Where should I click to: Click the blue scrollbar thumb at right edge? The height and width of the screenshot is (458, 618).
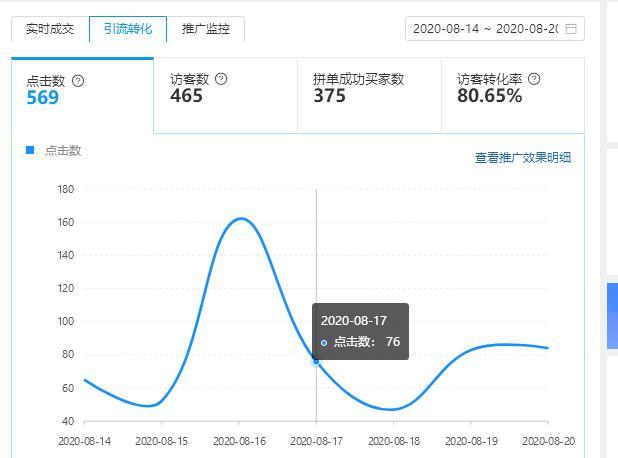tap(612, 315)
